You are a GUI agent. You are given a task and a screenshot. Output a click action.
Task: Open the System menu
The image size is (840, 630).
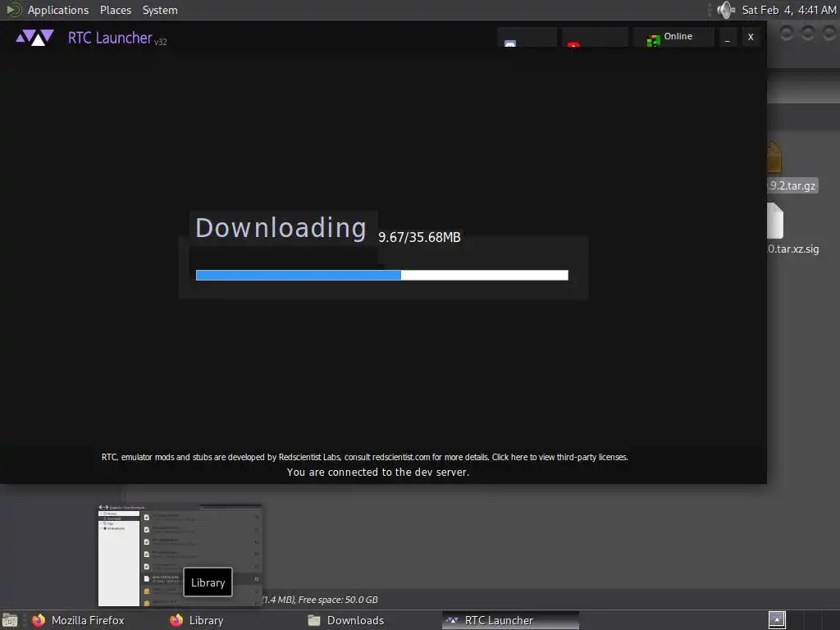(x=160, y=10)
